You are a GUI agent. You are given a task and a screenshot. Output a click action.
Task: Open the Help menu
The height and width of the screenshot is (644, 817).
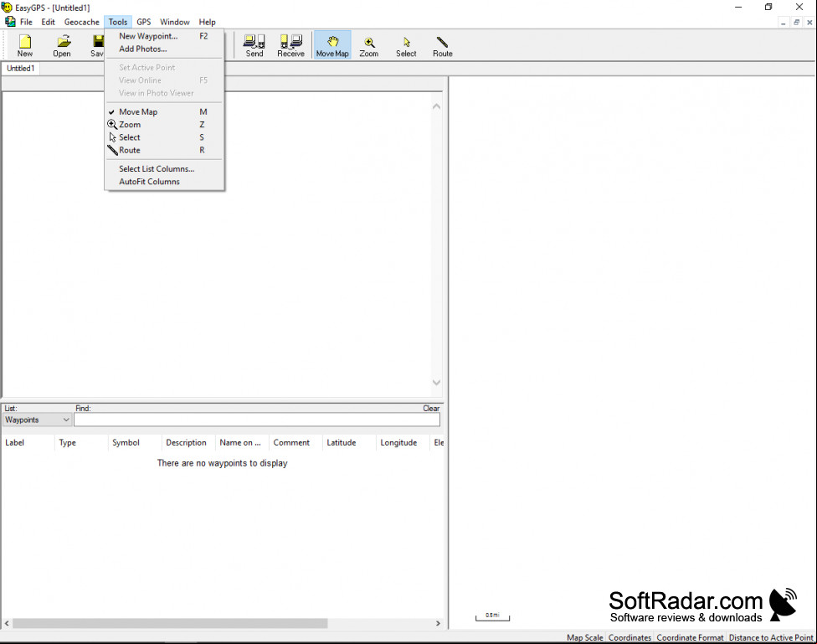(207, 22)
